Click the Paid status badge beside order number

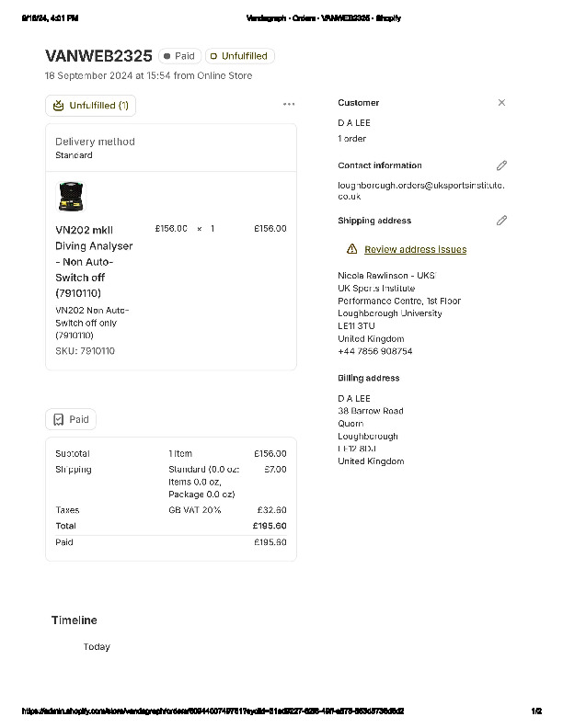tap(179, 56)
